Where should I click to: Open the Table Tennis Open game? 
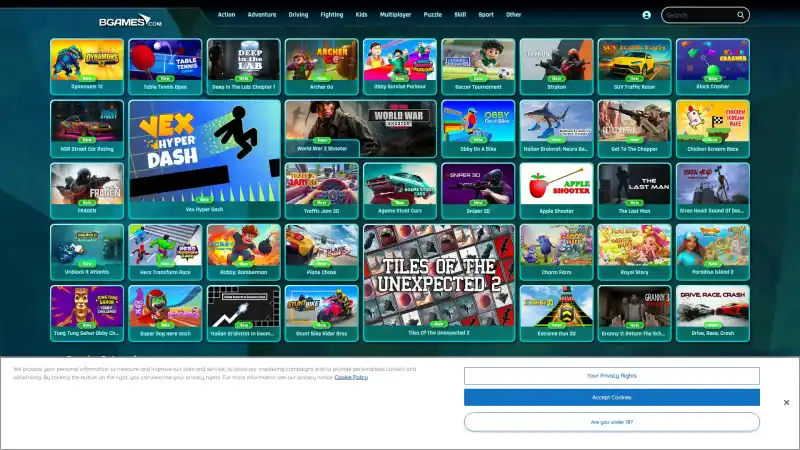(x=165, y=62)
